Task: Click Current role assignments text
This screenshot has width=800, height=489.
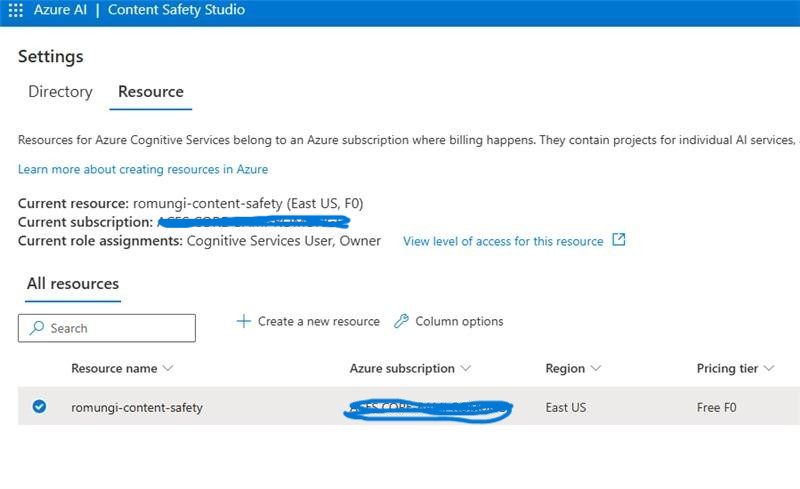Action: (x=199, y=241)
